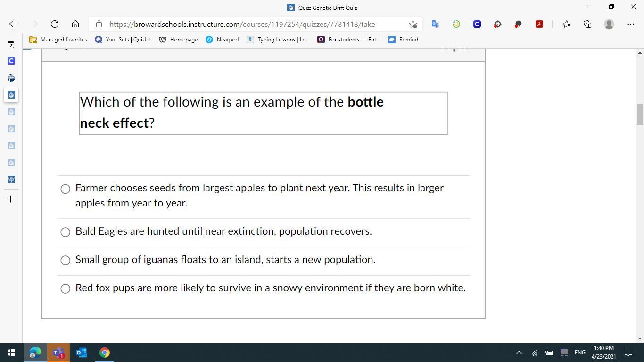The image size is (644, 362).
Task: Open the profile account menu
Action: pyautogui.click(x=609, y=24)
